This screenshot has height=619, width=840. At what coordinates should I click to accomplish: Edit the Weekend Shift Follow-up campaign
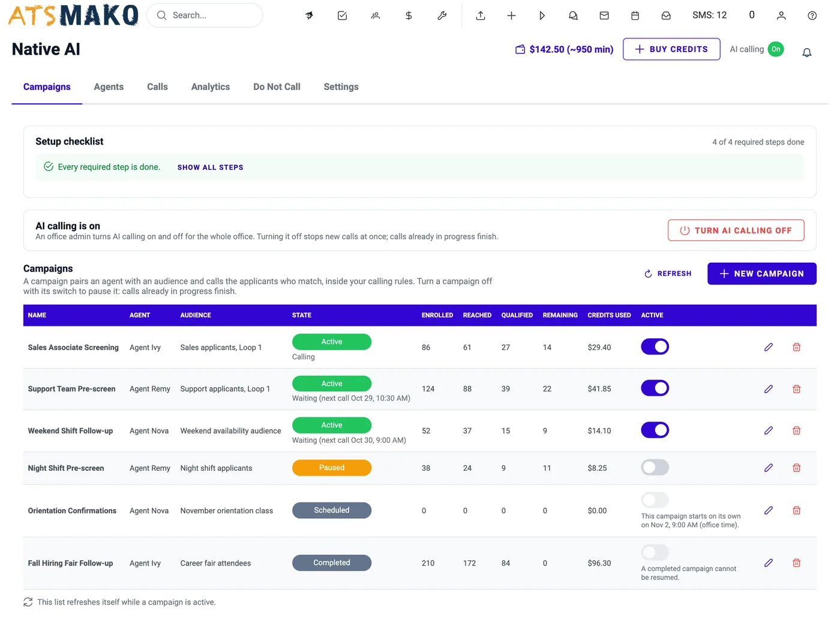(769, 431)
